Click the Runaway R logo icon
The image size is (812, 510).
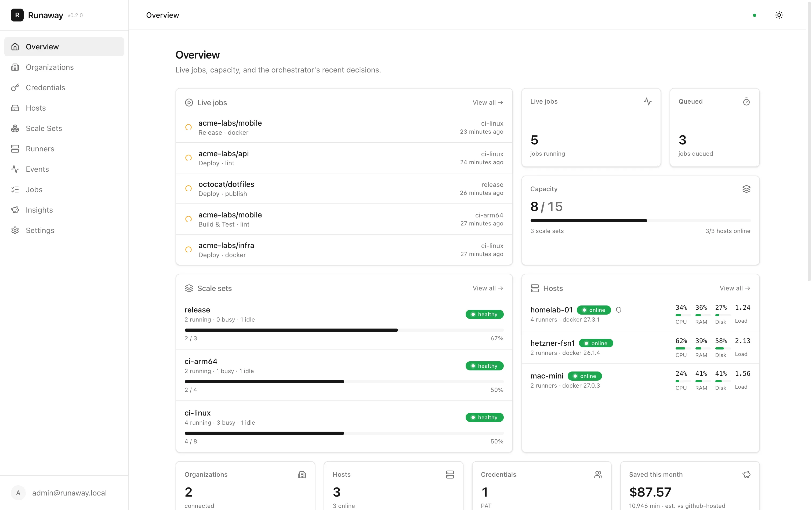[17, 15]
